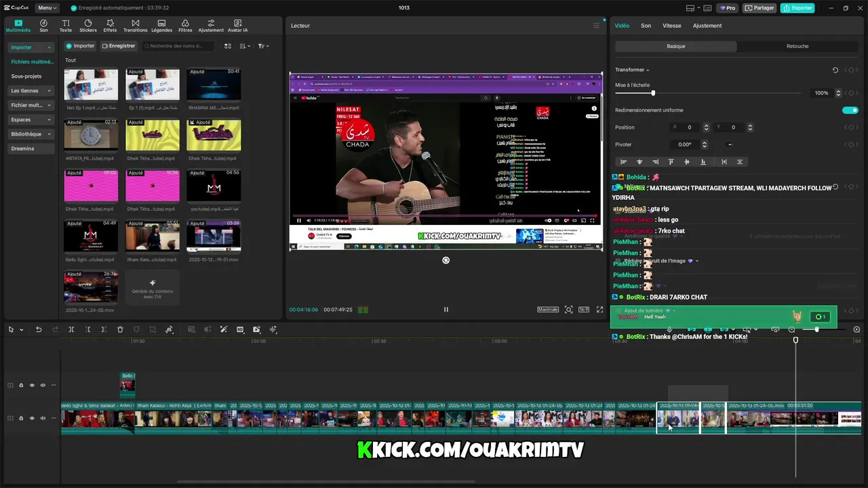Switch to the Vitesse tab
This screenshot has height=488, width=868.
[x=671, y=26]
